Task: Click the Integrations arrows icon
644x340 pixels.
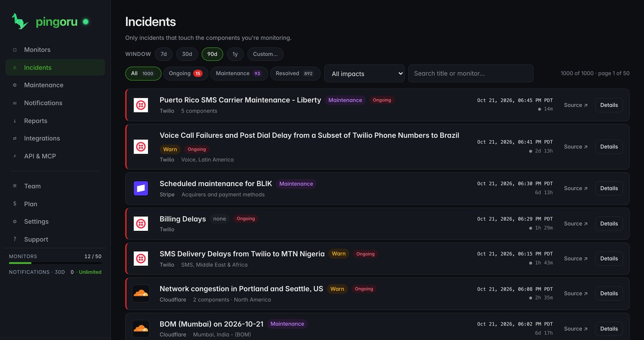Action: point(15,139)
